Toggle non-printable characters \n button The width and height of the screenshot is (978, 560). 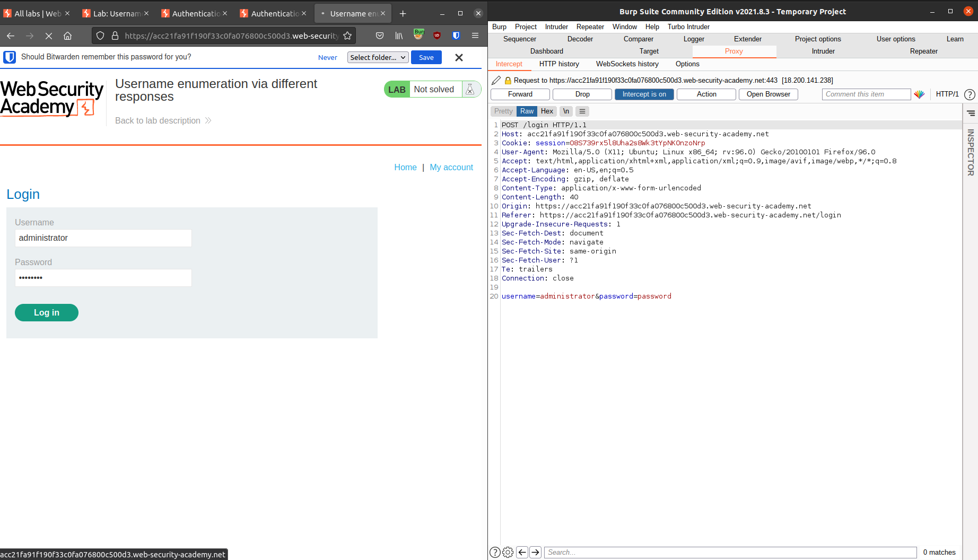point(566,111)
